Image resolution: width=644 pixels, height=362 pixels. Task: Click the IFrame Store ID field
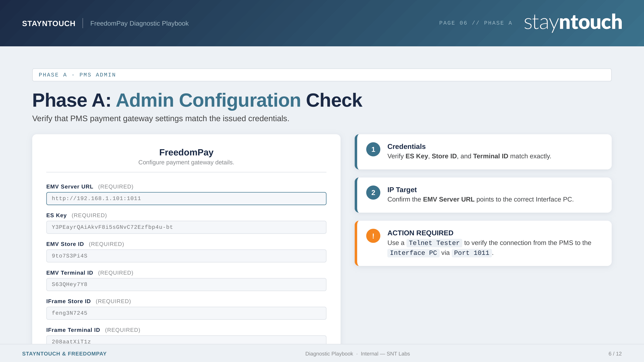[186, 313]
